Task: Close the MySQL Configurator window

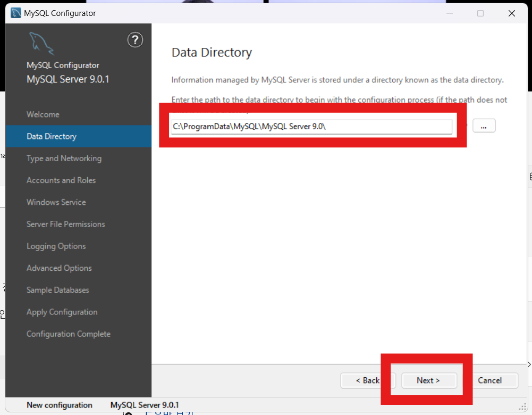Action: [512, 13]
